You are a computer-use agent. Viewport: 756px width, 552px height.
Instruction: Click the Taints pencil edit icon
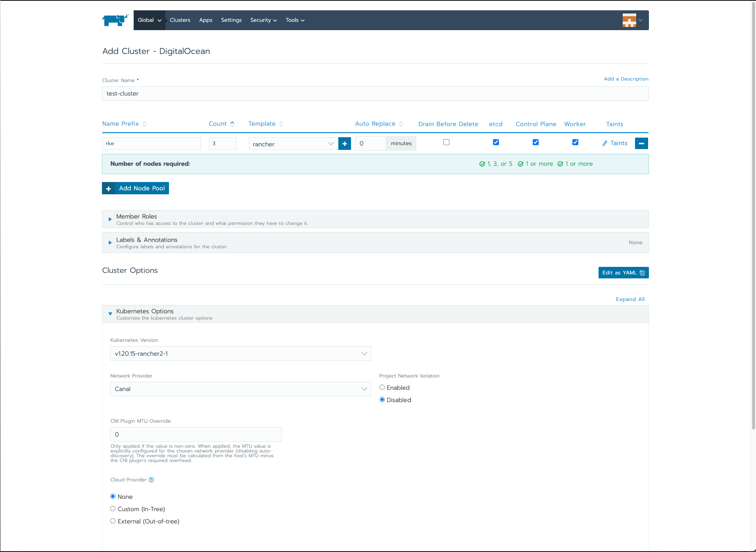click(x=605, y=143)
